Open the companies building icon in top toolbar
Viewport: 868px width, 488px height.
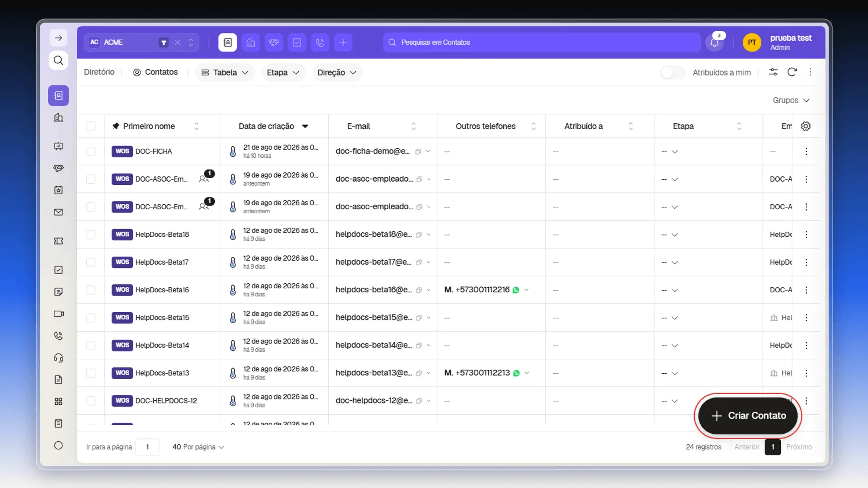250,42
